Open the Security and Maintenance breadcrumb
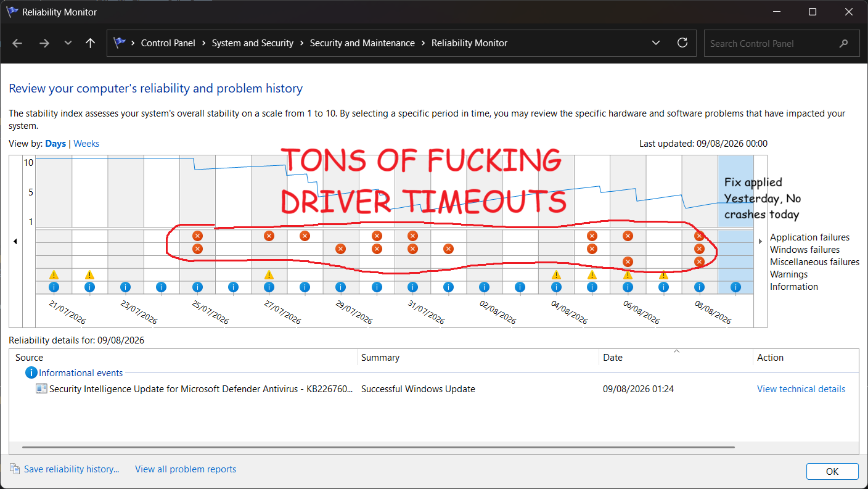Viewport: 868px width, 489px height. pos(362,43)
